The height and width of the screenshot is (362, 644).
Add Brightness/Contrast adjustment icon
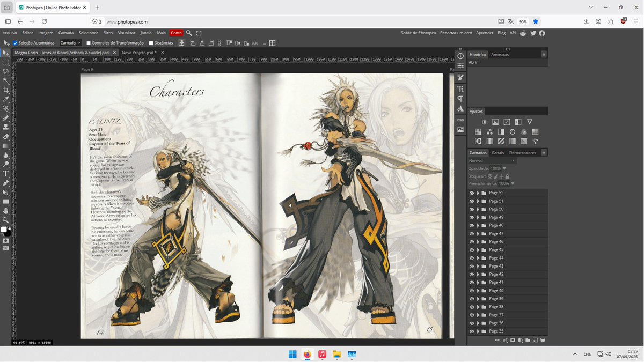[x=484, y=122]
